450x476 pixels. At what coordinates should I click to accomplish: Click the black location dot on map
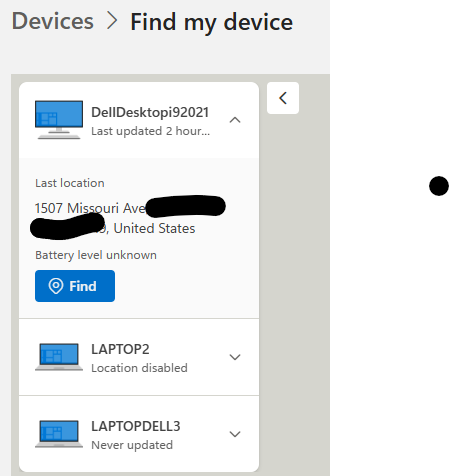click(439, 186)
